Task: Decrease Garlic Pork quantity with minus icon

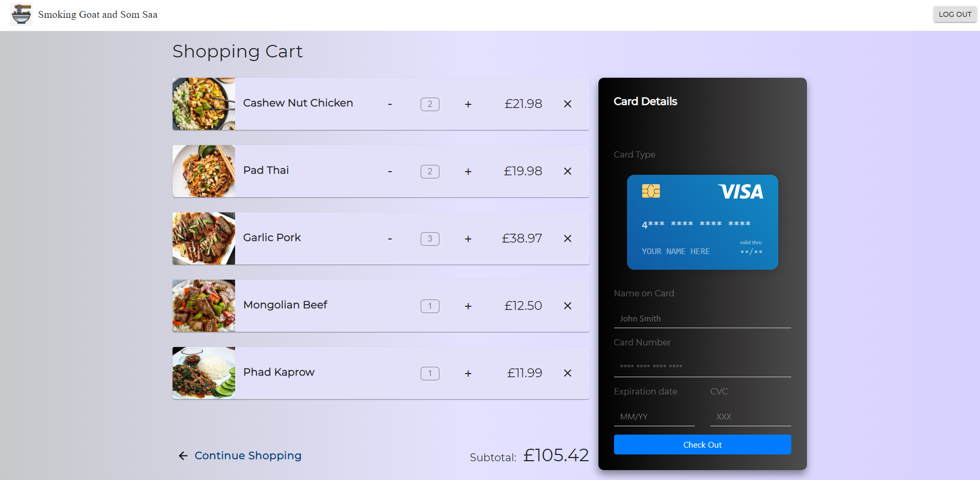Action: click(390, 239)
